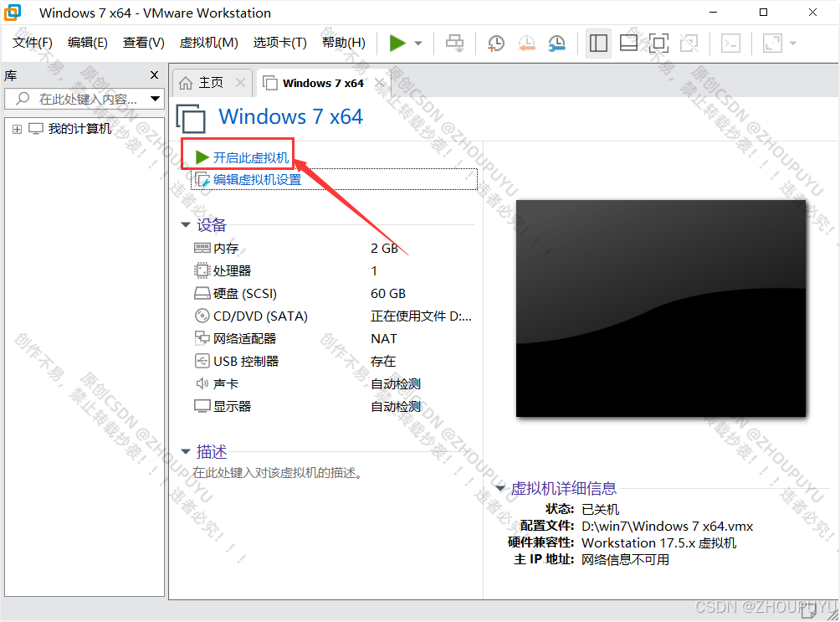Screen dimensions: 840x622
Task: Collapse the 描述 section
Action: point(186,451)
